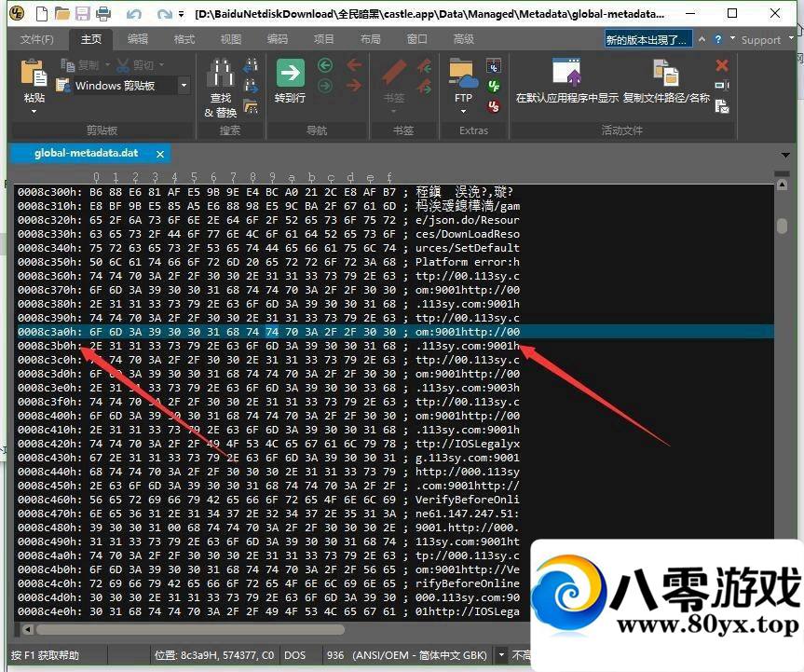Click the 粘贴 paste icon
The height and width of the screenshot is (672, 804).
pos(34,73)
